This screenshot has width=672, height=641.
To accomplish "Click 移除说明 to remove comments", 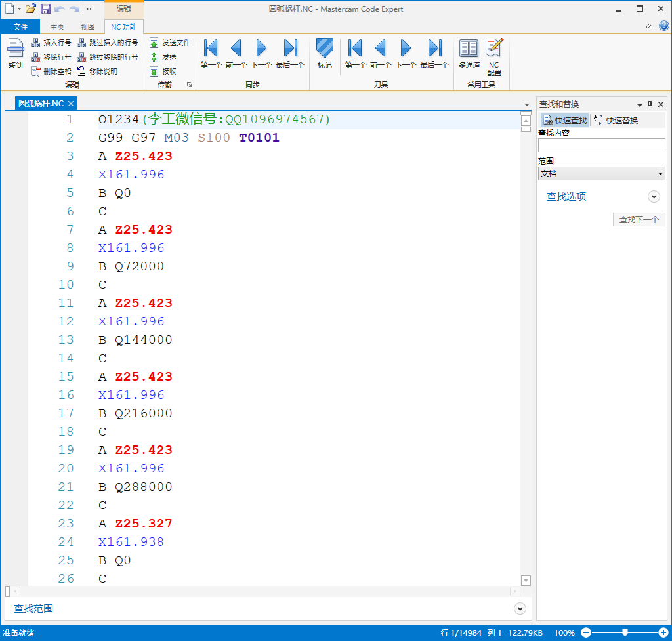I will point(97,71).
